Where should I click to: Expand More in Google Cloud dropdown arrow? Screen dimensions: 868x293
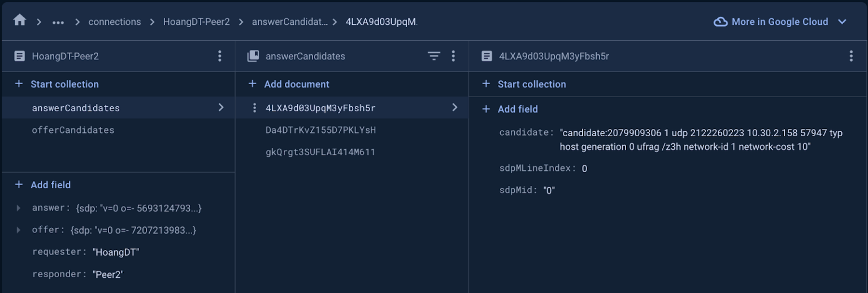coord(842,21)
